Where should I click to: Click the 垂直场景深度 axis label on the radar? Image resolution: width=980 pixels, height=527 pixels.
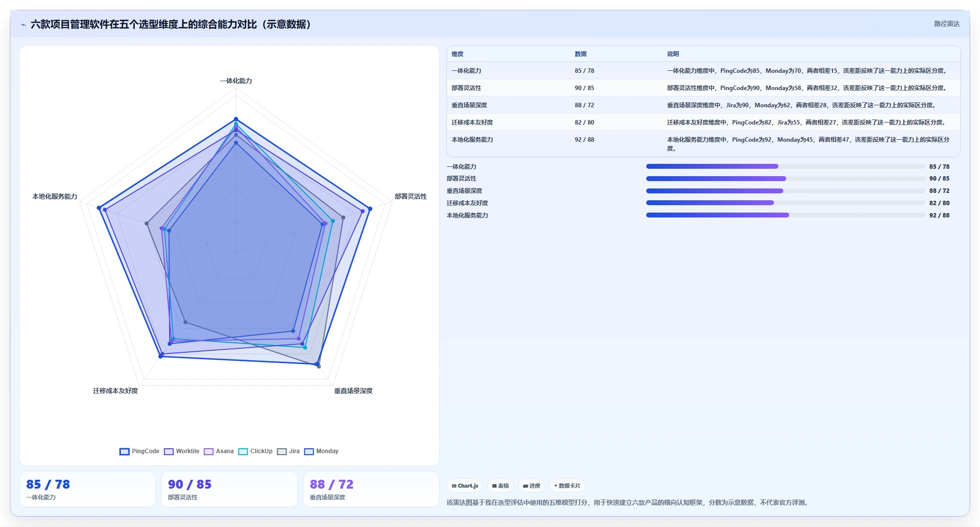(354, 391)
